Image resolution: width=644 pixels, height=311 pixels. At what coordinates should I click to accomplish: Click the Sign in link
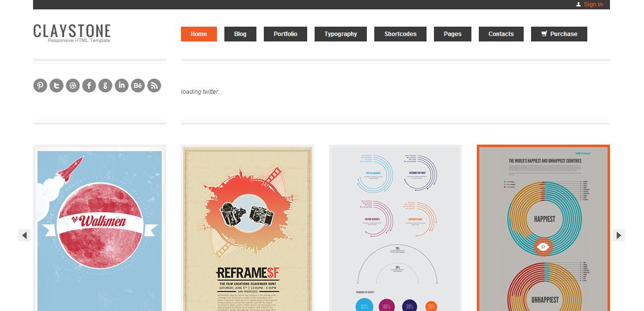[x=593, y=4]
